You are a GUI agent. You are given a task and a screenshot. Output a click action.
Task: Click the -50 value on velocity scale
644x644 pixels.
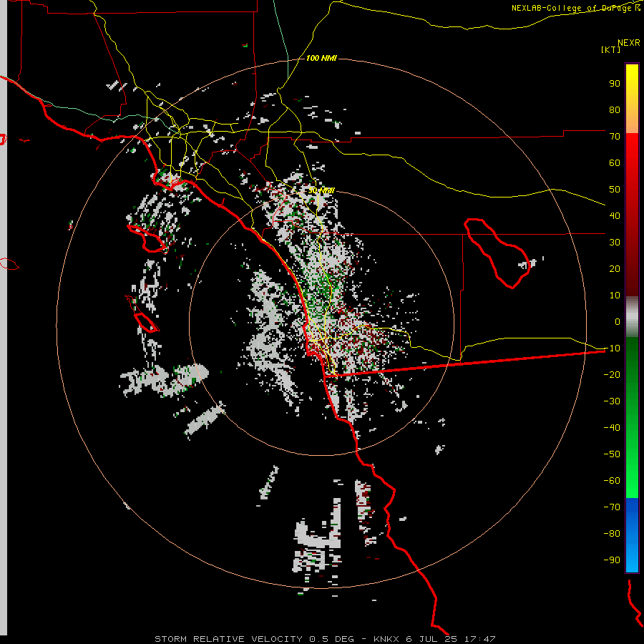pyautogui.click(x=612, y=454)
